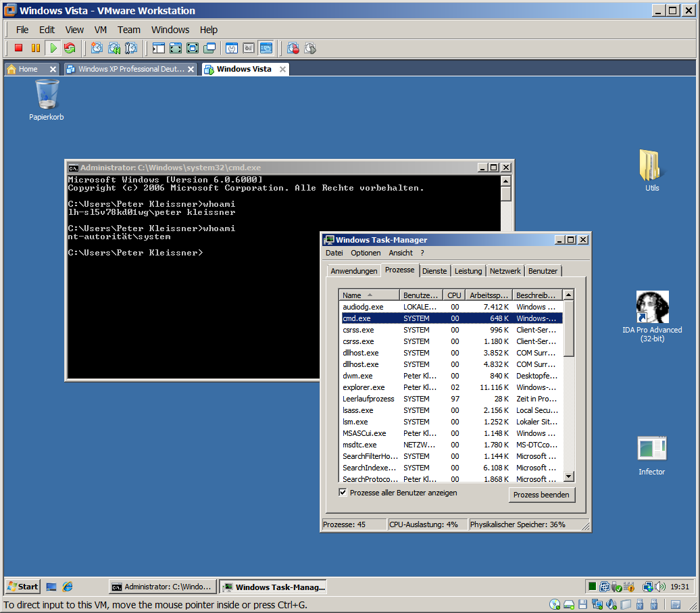Power on the virtual machine with the play icon
Screen dimensions: 700x613
(53, 48)
